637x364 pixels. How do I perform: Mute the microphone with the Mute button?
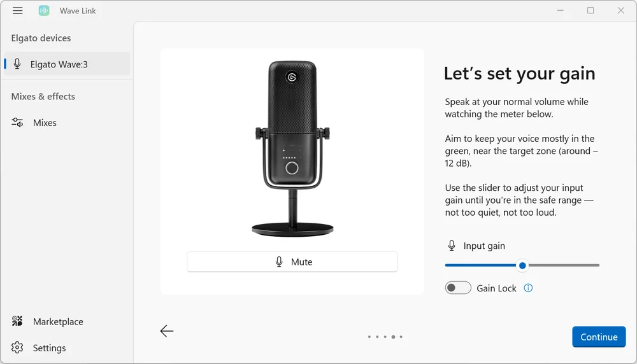point(292,262)
